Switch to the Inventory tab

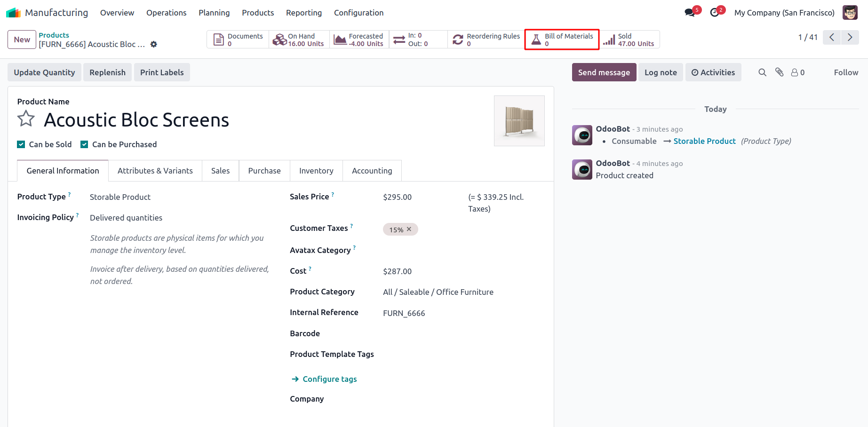point(316,171)
